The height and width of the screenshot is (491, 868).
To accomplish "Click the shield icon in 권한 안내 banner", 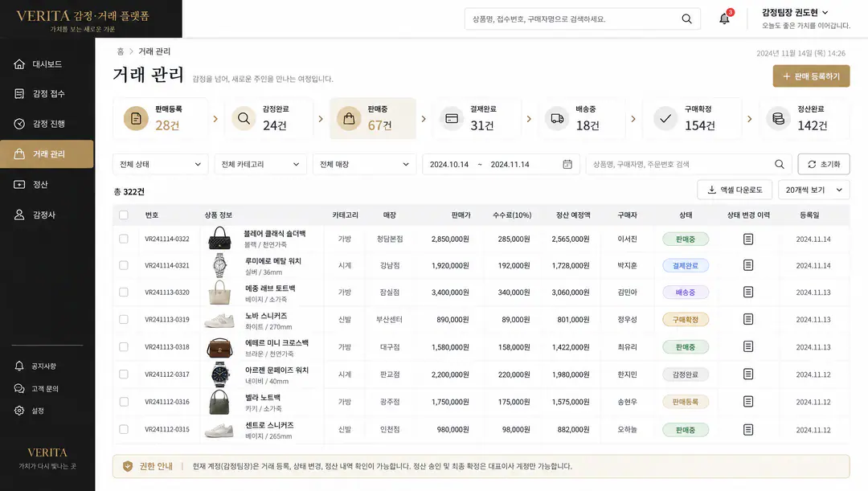I will click(128, 466).
